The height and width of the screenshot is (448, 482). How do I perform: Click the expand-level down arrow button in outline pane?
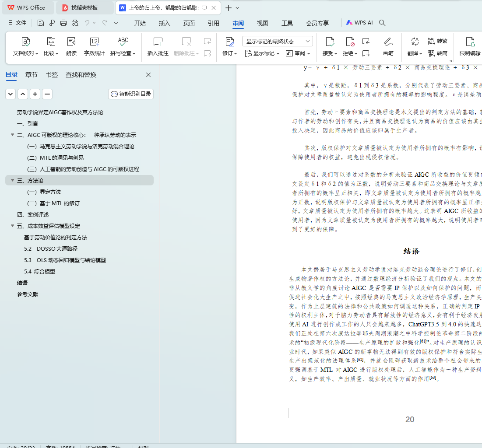[x=11, y=94]
